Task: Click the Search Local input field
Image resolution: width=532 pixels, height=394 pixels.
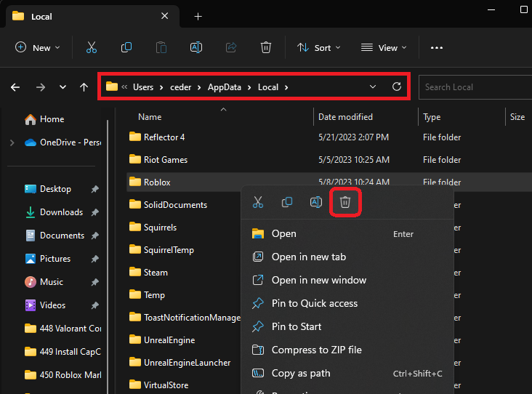Action: (x=472, y=87)
